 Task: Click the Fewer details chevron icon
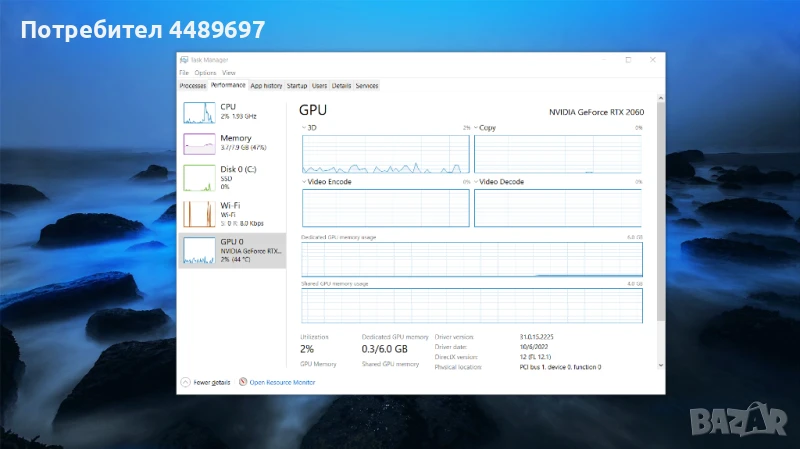pyautogui.click(x=185, y=382)
